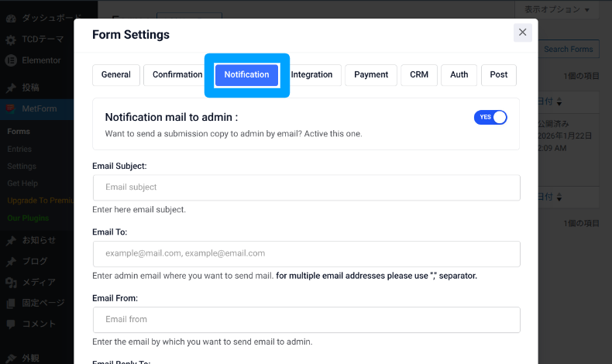Click the TCDテーマ gear icon in sidebar

11,40
